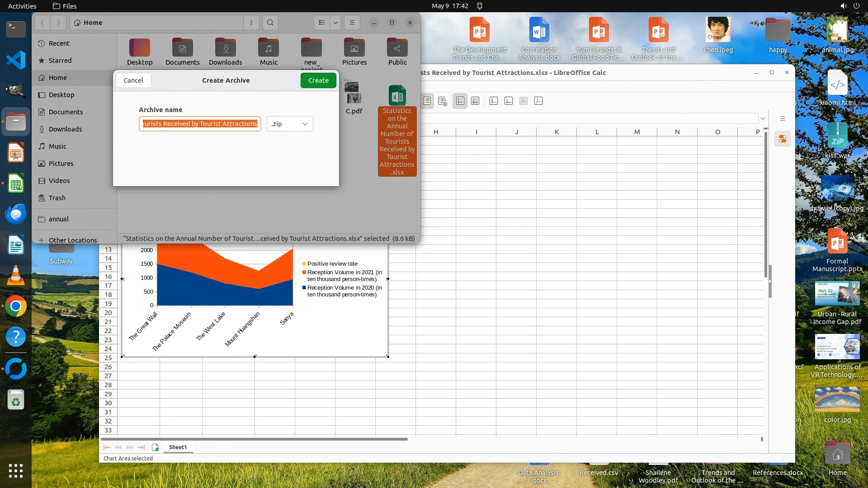Open Downloads in the Files sidebar
Image resolution: width=868 pixels, height=488 pixels.
[x=65, y=129]
